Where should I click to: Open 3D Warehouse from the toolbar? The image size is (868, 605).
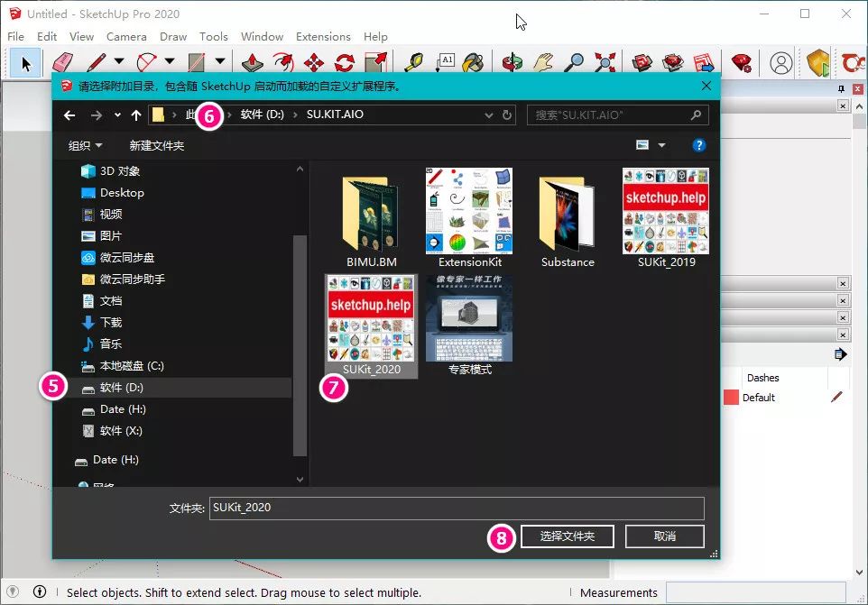[x=642, y=62]
